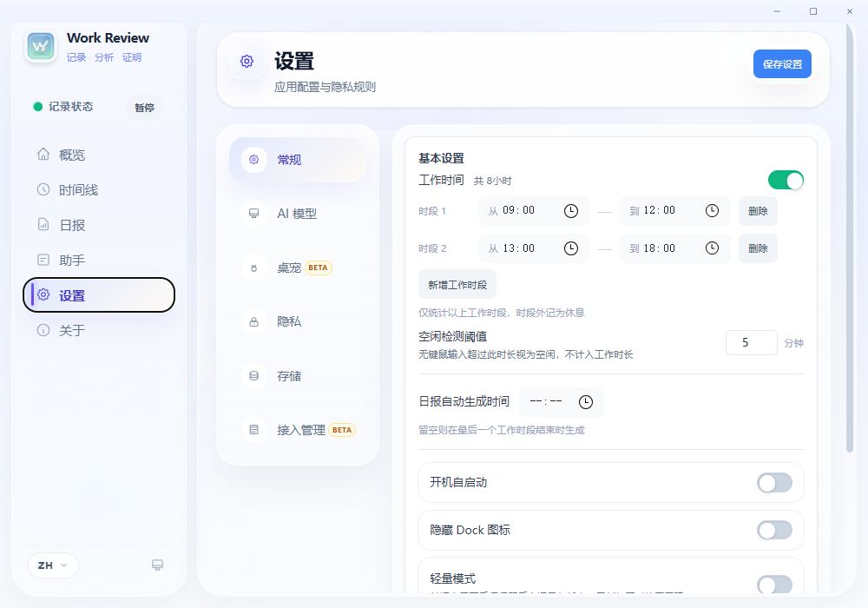Disable the 工作时间 toggle
The height and width of the screenshot is (608, 868).
click(786, 180)
